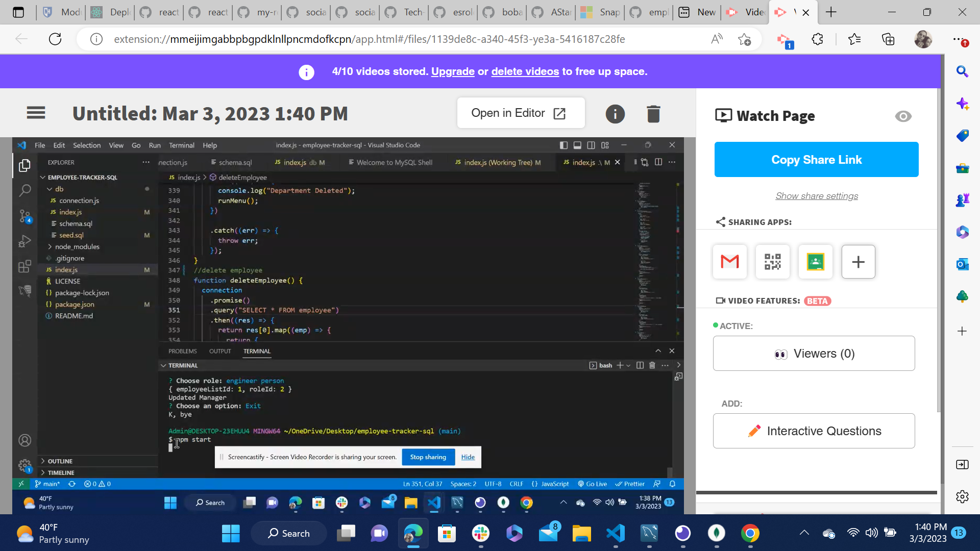Select the Source Control icon in VS Code
Image resolution: width=980 pixels, height=551 pixels.
(25, 216)
